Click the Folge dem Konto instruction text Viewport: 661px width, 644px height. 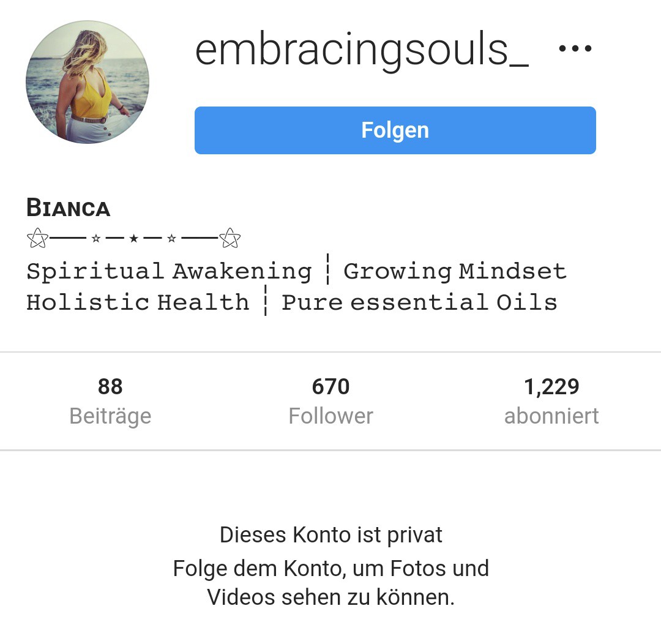click(x=331, y=583)
